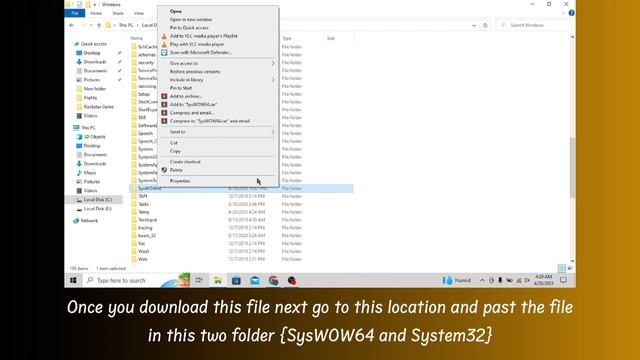640x360 pixels.
Task: Click the taskbar clock showing 4:29 AM
Action: 544,280
